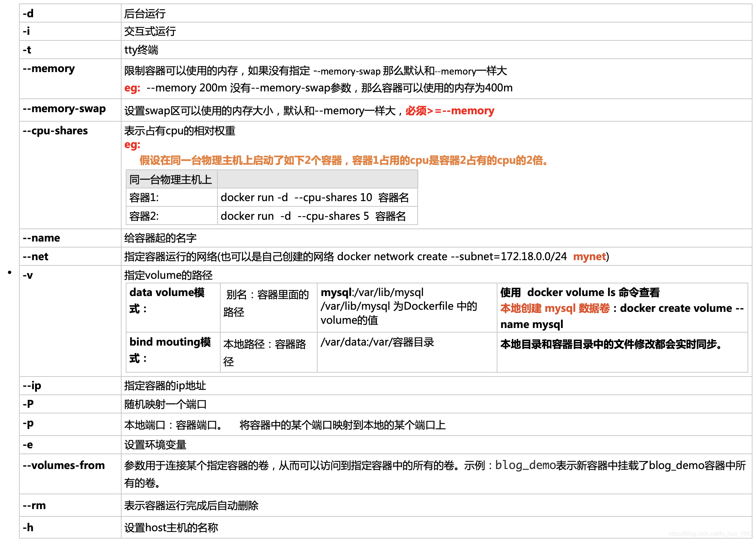Click the docker network create command text

[452, 257]
